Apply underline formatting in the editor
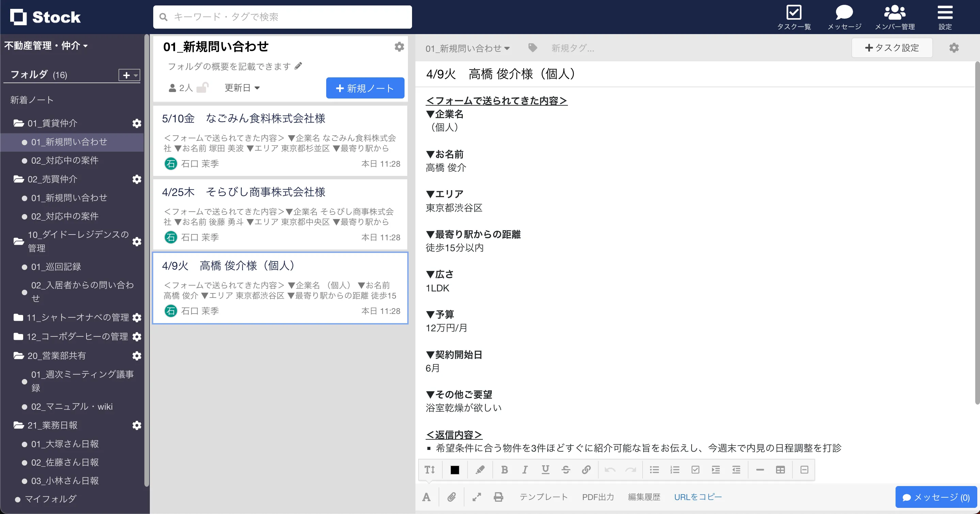Image resolution: width=980 pixels, height=514 pixels. [546, 469]
